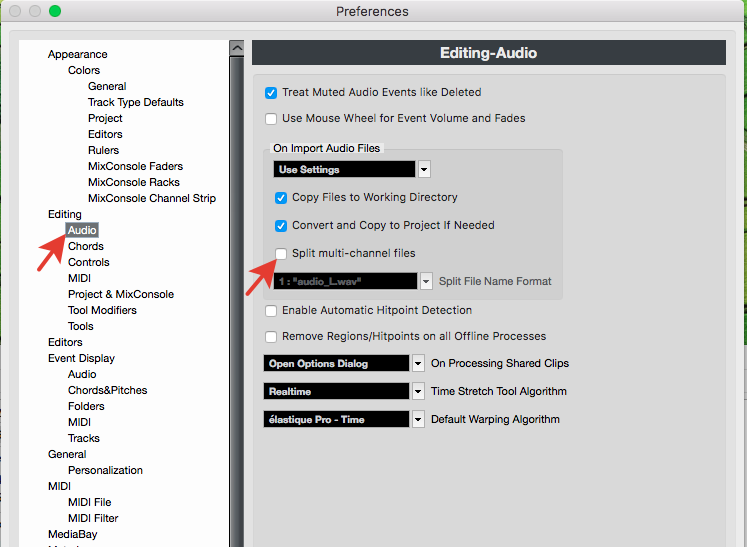
Task: Select MixConsole Racks page
Action: tap(134, 182)
